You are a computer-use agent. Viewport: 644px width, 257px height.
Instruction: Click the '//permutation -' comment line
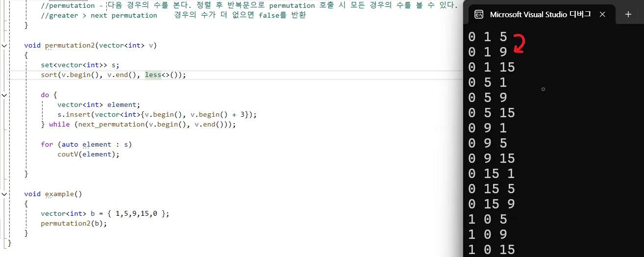click(x=249, y=5)
